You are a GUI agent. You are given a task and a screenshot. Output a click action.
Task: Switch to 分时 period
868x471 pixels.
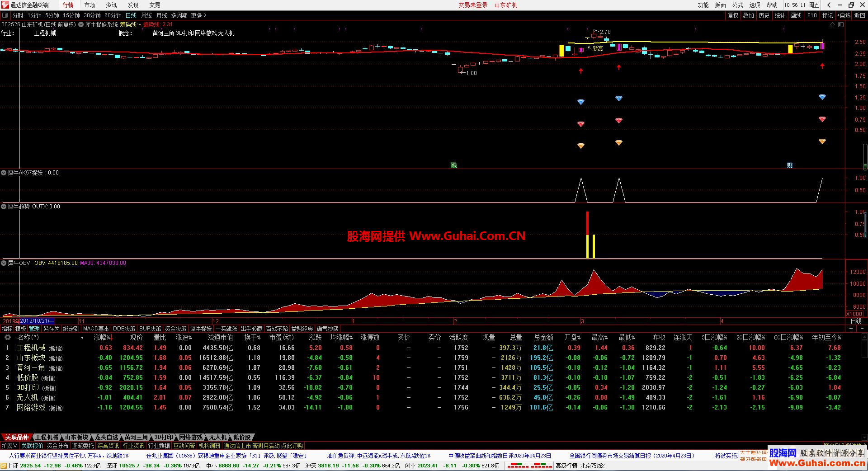(x=18, y=15)
